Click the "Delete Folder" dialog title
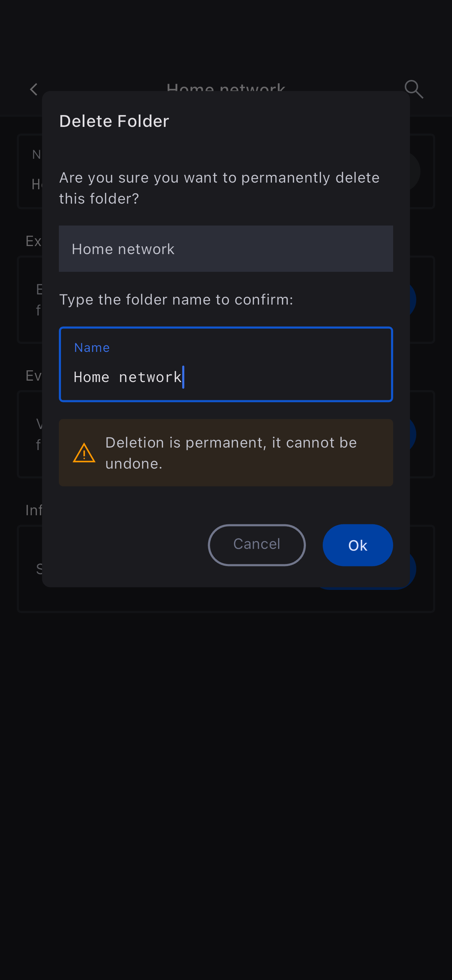Screen dimensions: 452x980 click(x=114, y=121)
